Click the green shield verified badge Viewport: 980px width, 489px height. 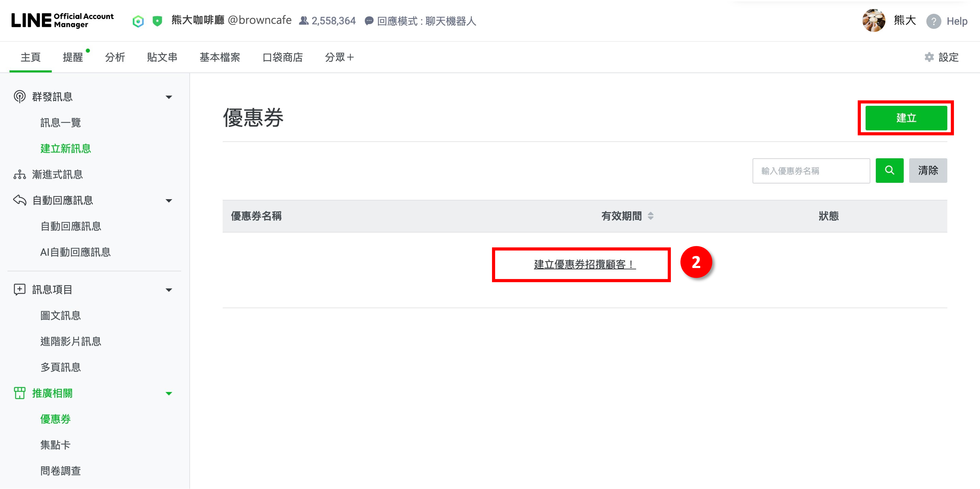(157, 21)
